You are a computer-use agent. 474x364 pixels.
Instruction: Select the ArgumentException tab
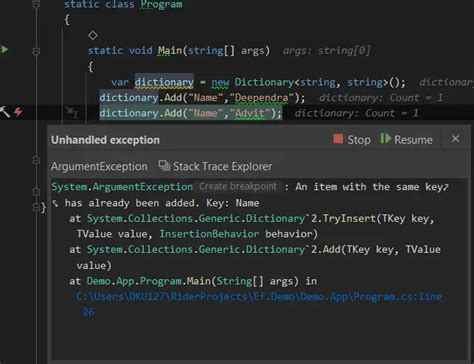click(99, 166)
